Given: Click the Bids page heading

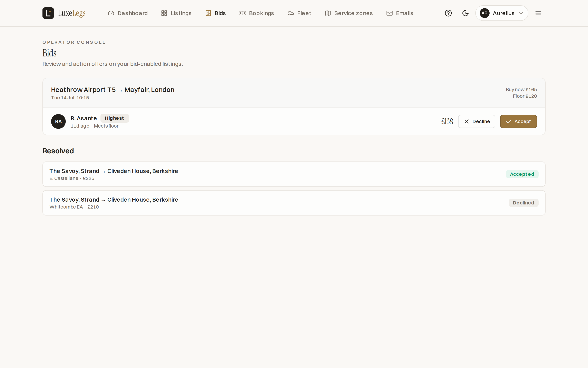Looking at the screenshot, I should coord(50,53).
